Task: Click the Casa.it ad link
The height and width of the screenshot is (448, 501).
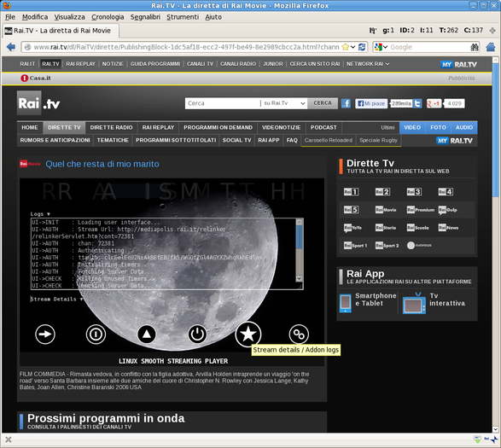Action: tap(36, 78)
